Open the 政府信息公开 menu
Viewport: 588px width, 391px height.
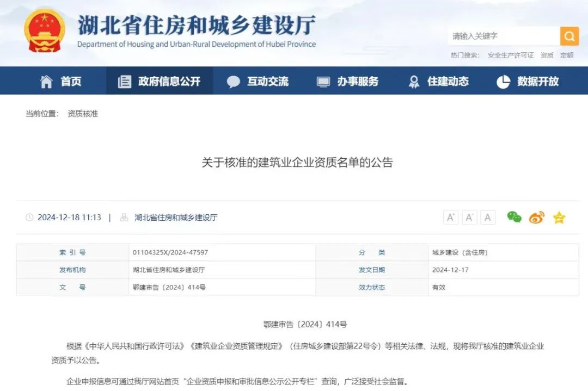pos(160,82)
